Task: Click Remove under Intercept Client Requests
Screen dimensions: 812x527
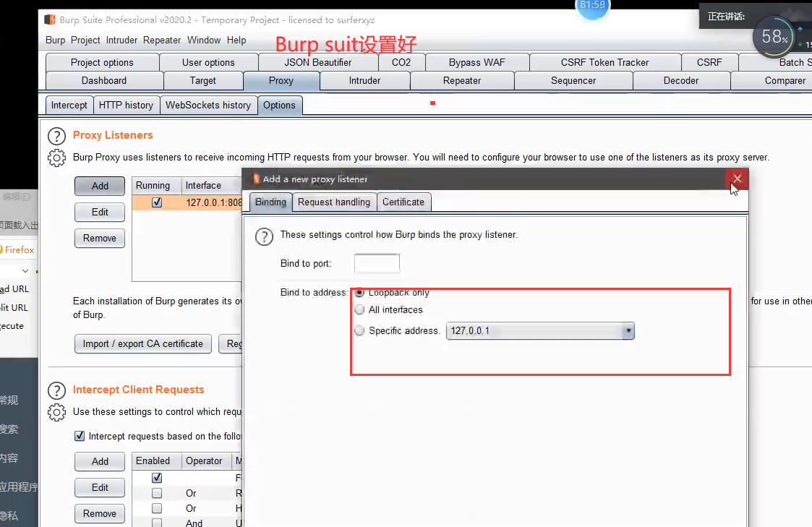Action: tap(100, 513)
